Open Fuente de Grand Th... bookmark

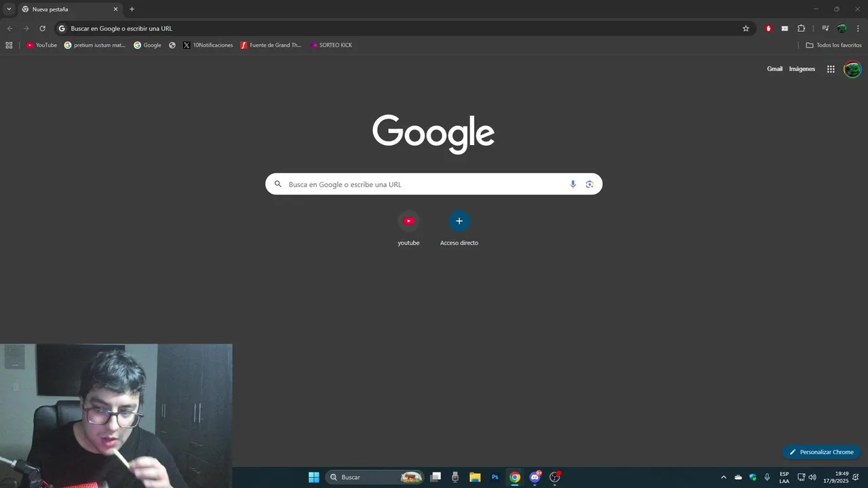271,45
